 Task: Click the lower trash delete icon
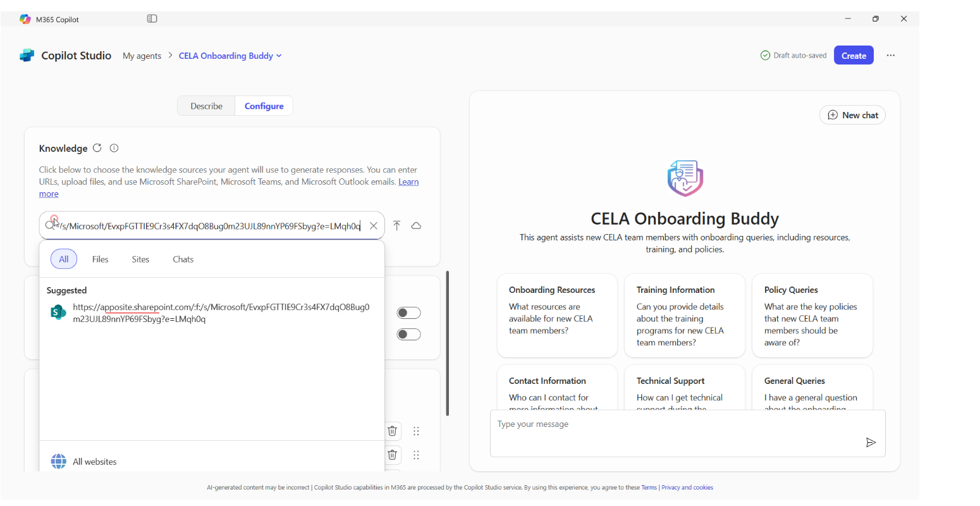pyautogui.click(x=392, y=455)
